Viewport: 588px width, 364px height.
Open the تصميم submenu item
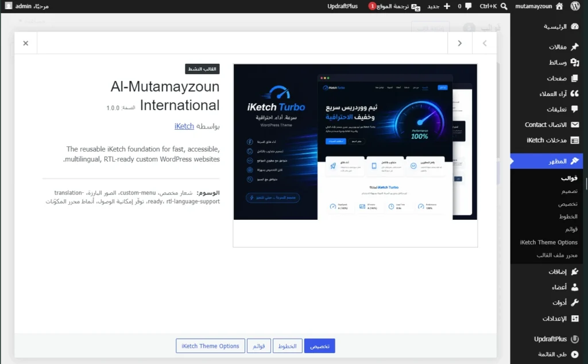(x=569, y=191)
